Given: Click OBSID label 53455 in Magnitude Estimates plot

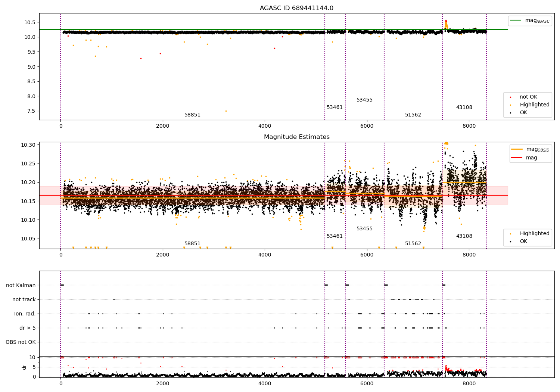Looking at the screenshot, I should 364,229.
